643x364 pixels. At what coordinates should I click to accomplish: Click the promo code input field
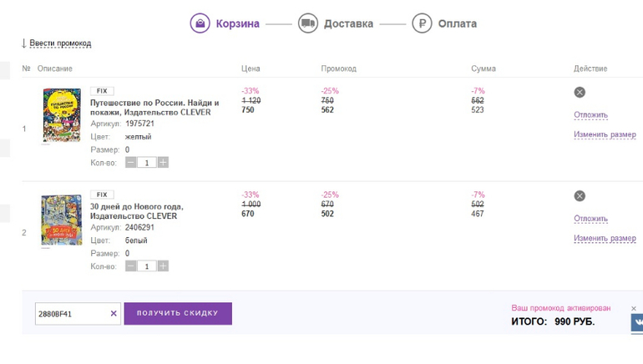pos(72,314)
